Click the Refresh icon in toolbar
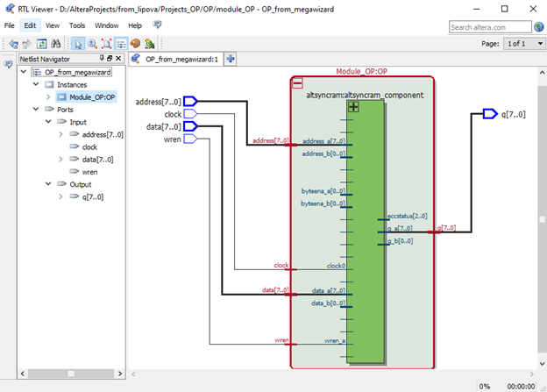 (x=40, y=43)
